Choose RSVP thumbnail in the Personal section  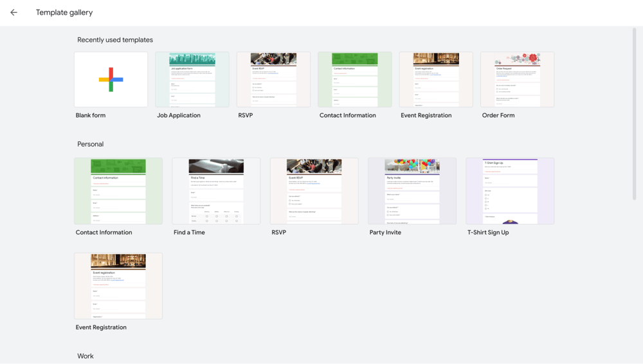314,191
